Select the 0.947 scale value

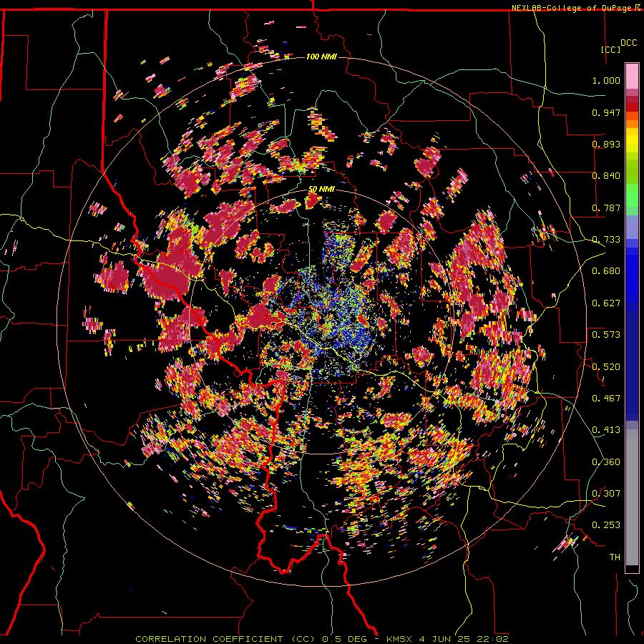tap(606, 112)
